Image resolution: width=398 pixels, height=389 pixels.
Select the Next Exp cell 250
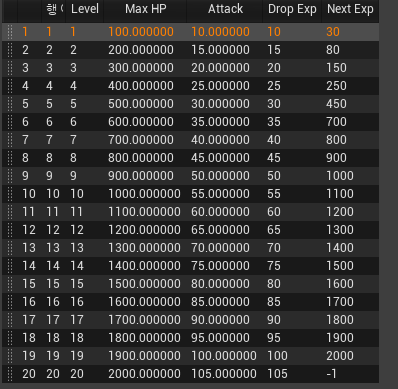coord(336,86)
